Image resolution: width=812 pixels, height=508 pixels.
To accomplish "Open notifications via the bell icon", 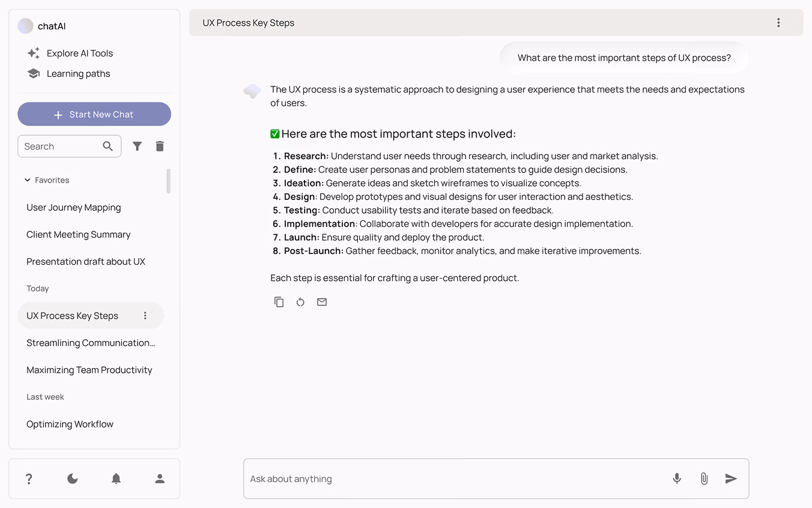I will click(117, 479).
